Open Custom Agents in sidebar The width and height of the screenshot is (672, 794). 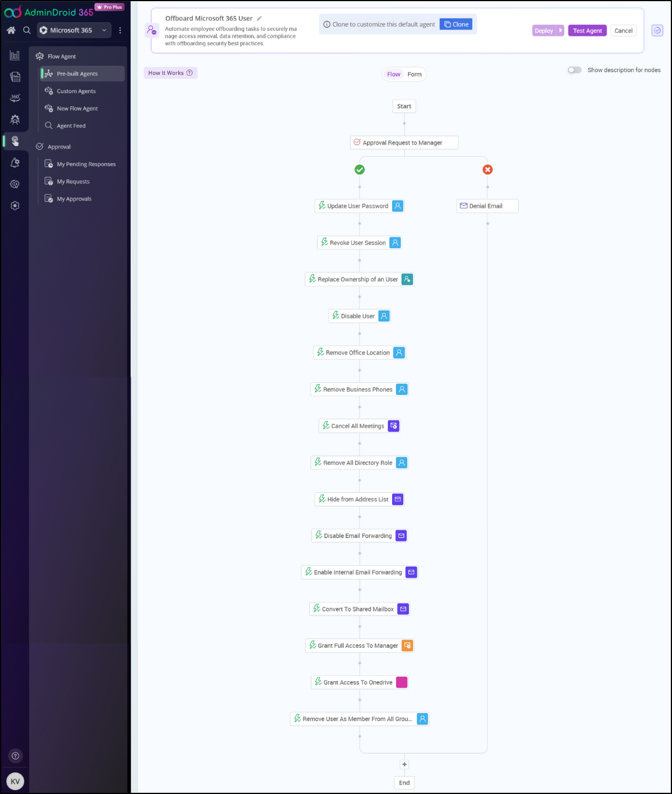pyautogui.click(x=76, y=91)
